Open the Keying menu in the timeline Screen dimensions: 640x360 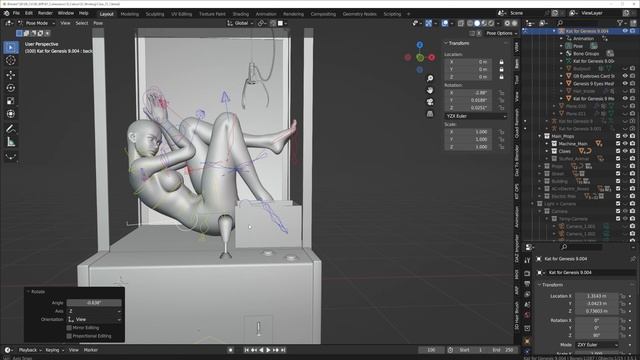[54, 350]
